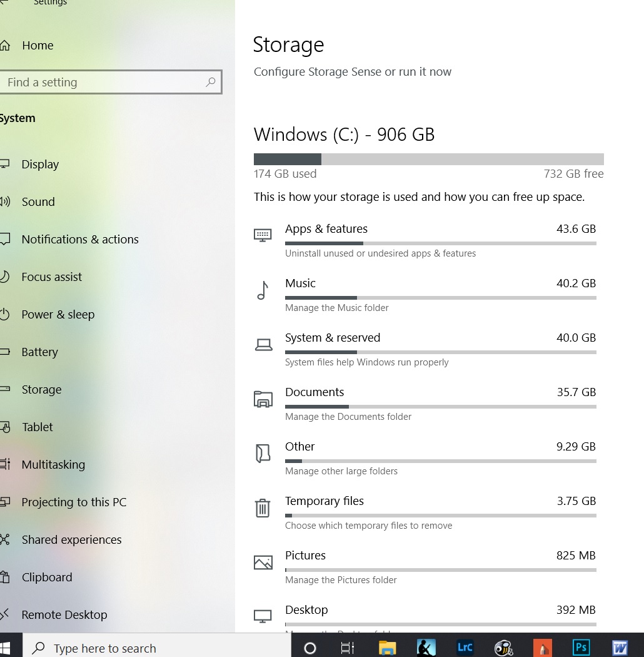Click the System & reserved laptop icon
This screenshot has width=644, height=657.
(x=264, y=345)
